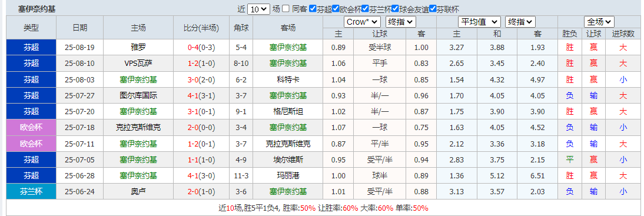Viewport: 644px width, 216px height.
Task: Click handicap 球半
Action: pos(380,176)
